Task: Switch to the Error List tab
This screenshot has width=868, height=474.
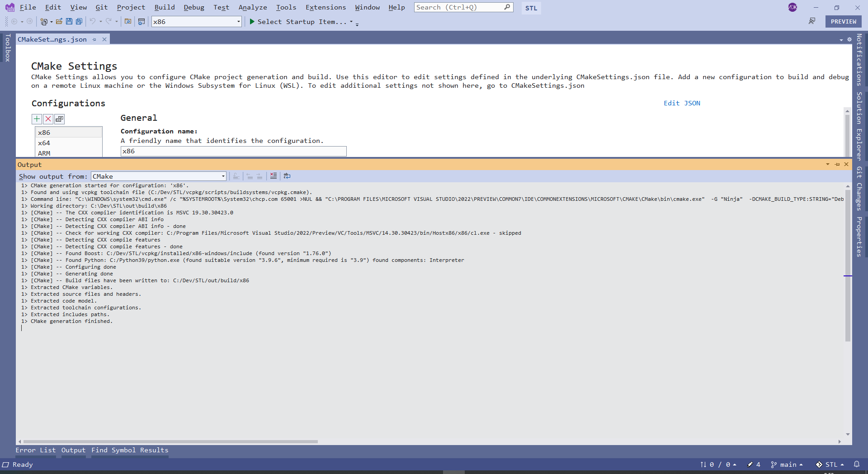Action: (x=36, y=450)
